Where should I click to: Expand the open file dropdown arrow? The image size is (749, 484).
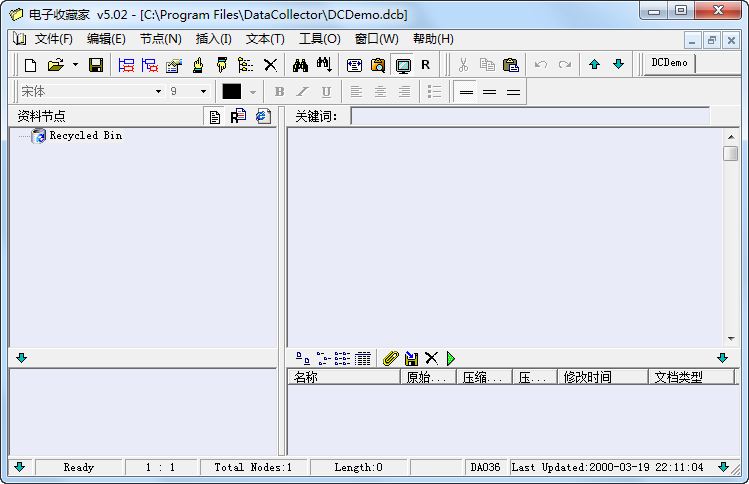point(75,65)
